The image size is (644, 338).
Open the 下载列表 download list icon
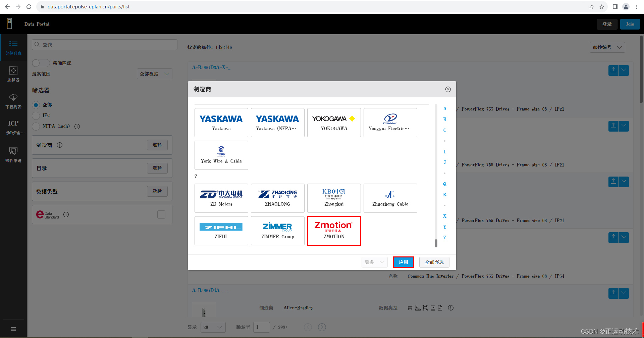[x=13, y=101]
